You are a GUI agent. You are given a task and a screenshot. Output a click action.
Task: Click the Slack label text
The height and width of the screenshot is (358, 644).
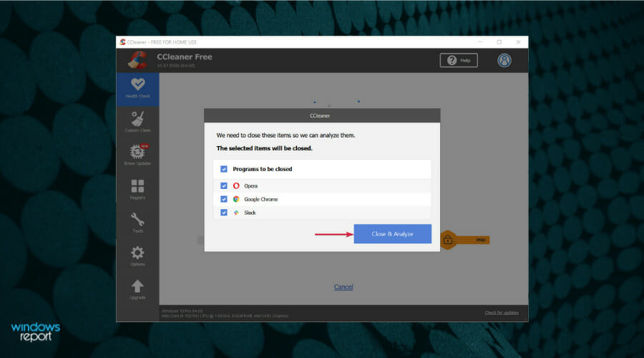point(250,213)
